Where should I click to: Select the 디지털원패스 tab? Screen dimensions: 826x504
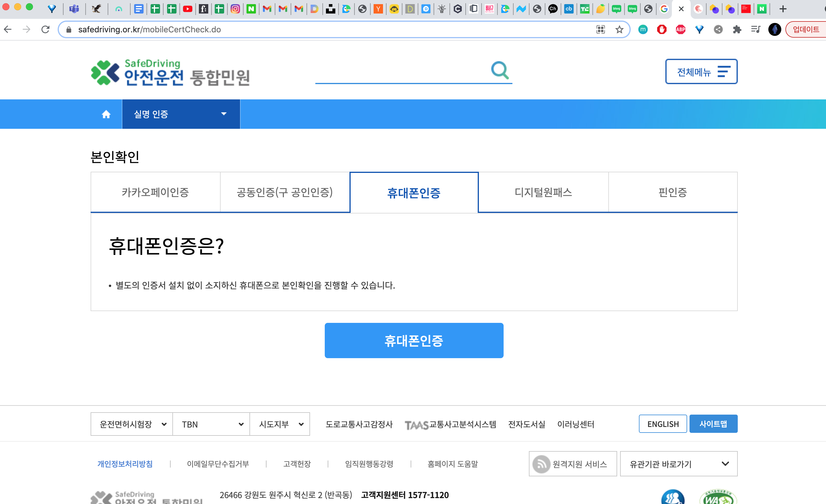543,192
